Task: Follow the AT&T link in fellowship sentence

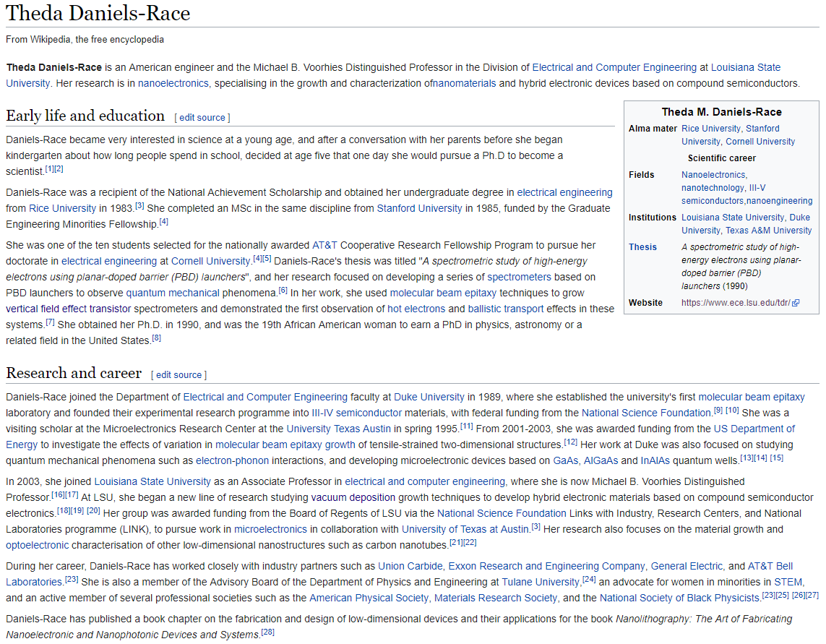Action: click(324, 245)
